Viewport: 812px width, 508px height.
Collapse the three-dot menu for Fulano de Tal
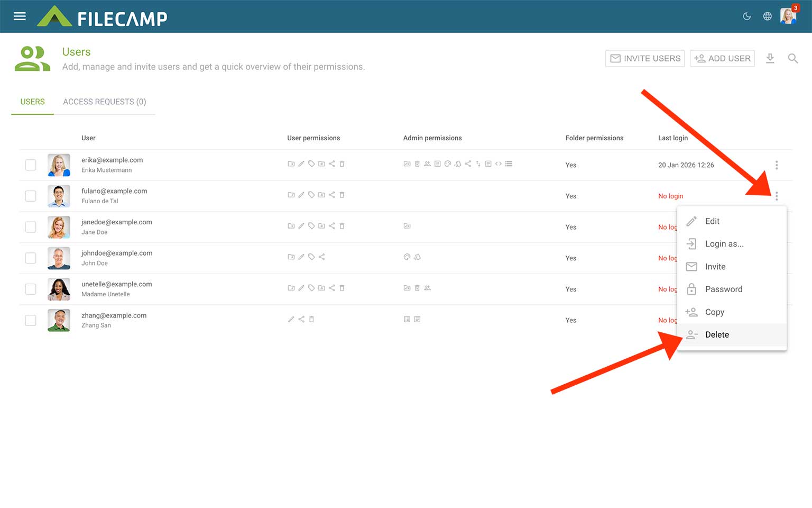point(777,196)
